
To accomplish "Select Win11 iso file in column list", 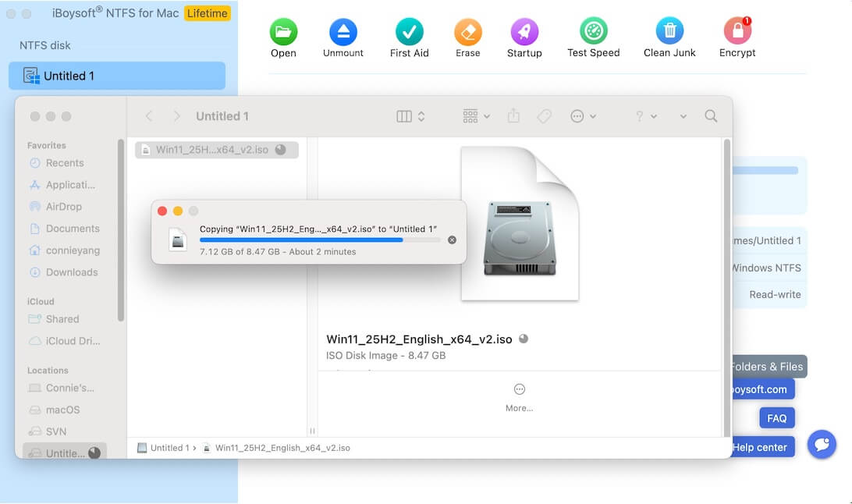I will 217,150.
